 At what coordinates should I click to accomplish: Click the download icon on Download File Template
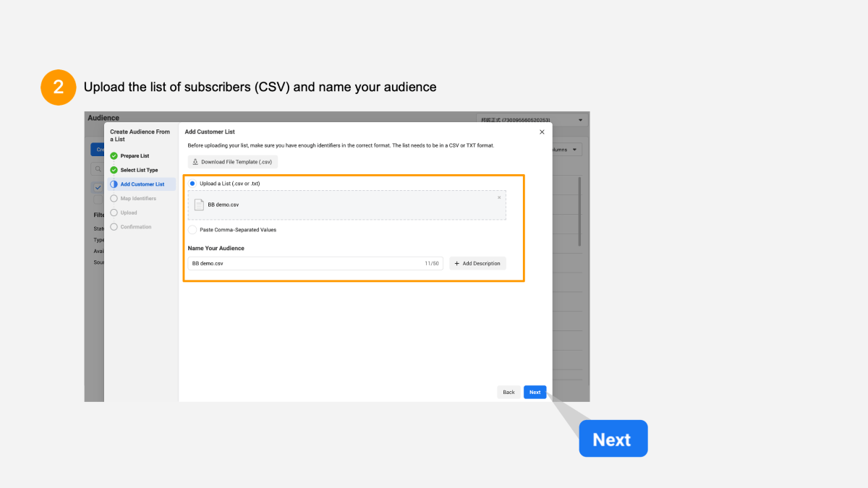point(195,161)
